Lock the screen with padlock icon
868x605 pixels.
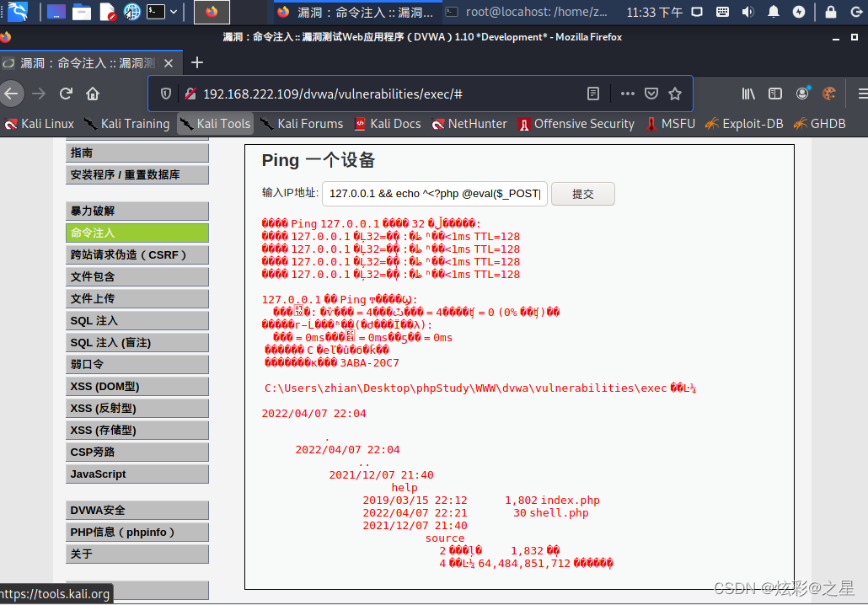[831, 12]
